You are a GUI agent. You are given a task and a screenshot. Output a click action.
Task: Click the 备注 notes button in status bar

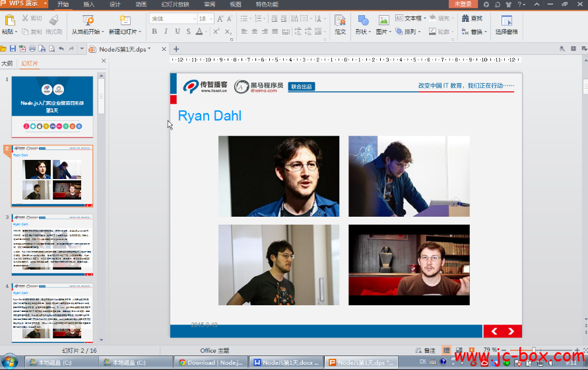426,350
